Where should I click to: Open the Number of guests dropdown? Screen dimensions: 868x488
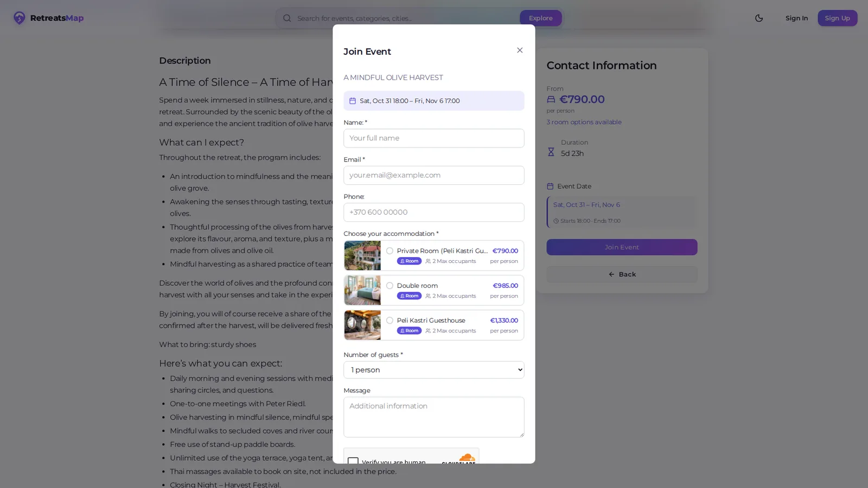click(x=434, y=370)
